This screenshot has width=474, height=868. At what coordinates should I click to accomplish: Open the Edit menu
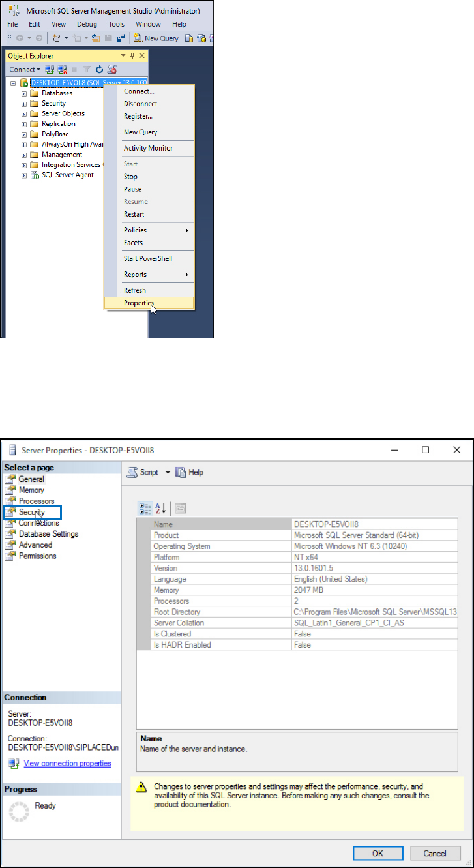point(34,24)
